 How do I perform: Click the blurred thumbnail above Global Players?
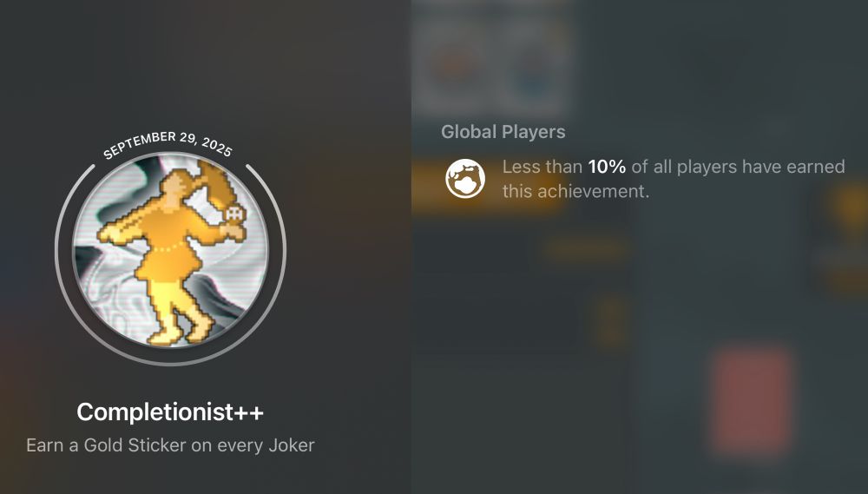pos(493,56)
